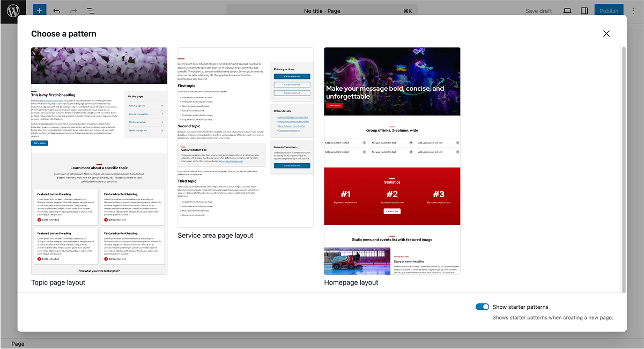644x349 pixels.
Task: Undo the last change
Action: point(56,10)
